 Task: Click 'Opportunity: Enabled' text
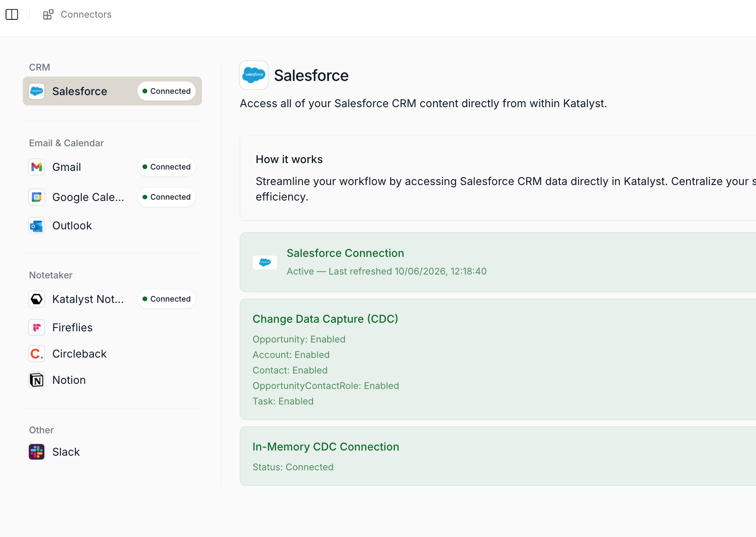tap(299, 339)
